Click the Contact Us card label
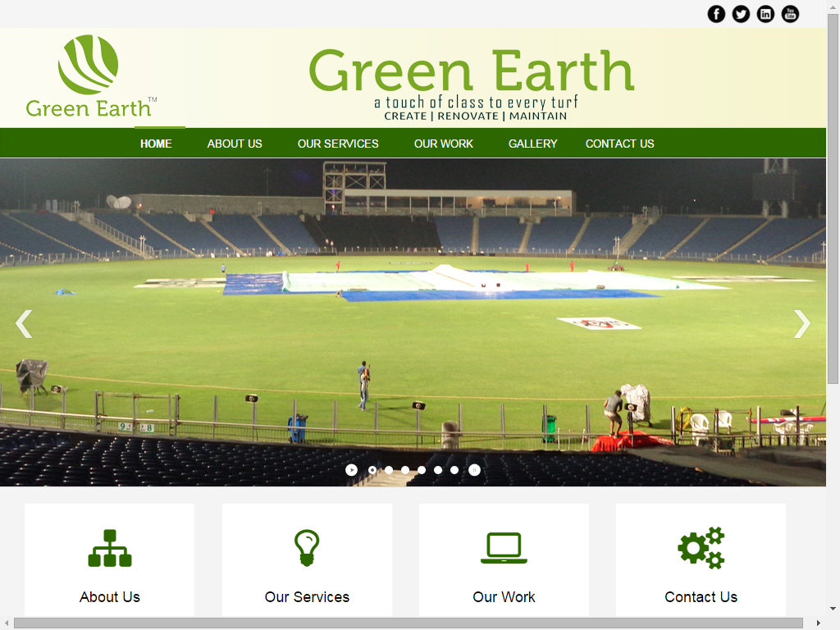840x630 pixels. (701, 597)
